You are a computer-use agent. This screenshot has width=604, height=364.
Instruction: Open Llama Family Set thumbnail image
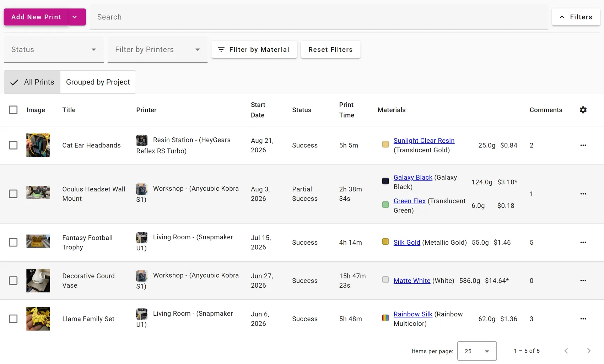[38, 319]
